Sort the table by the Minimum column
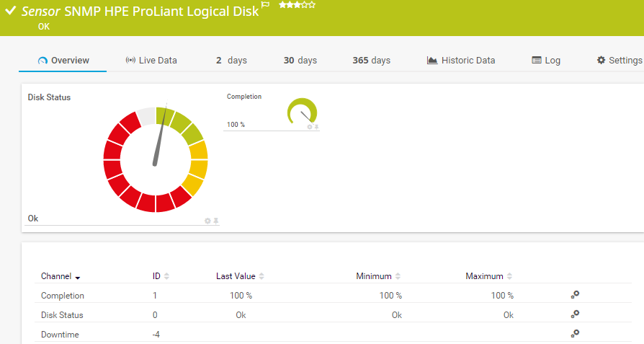Image resolution: width=644 pixels, height=344 pixels. tap(378, 276)
